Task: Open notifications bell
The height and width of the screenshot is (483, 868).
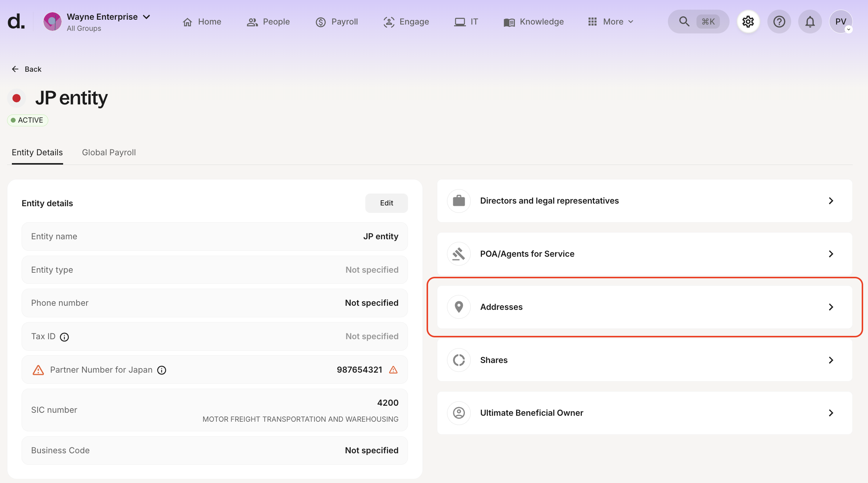Action: [x=810, y=22]
